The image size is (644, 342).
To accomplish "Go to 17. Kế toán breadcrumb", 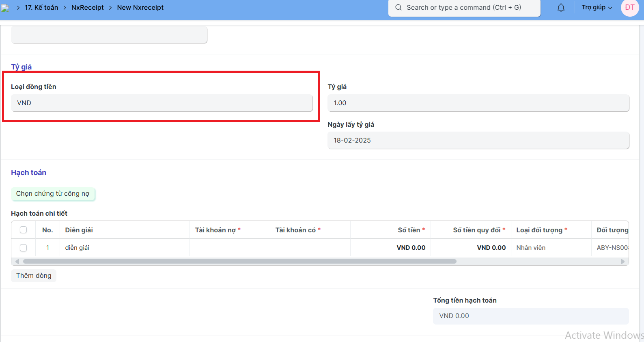I will point(41,8).
